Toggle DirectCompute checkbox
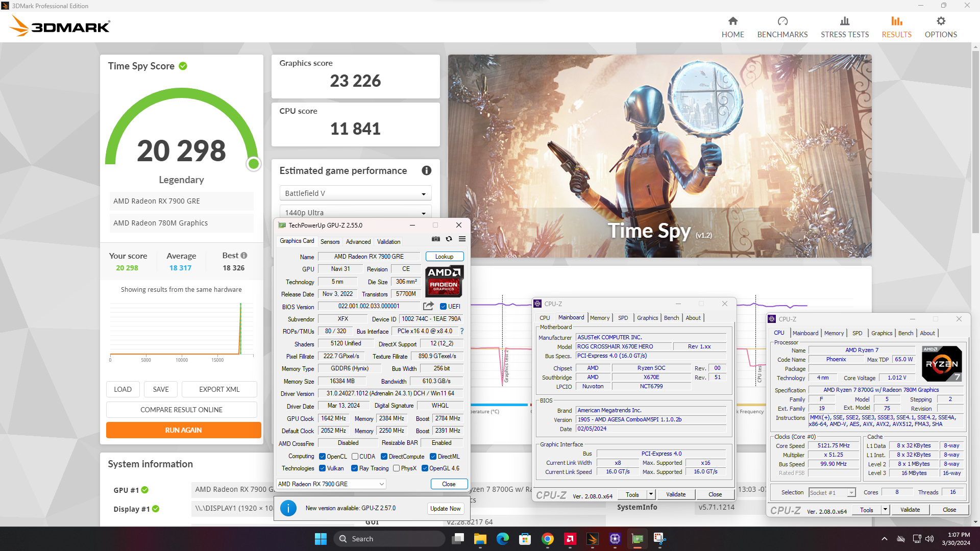Image resolution: width=980 pixels, height=551 pixels. 384,457
